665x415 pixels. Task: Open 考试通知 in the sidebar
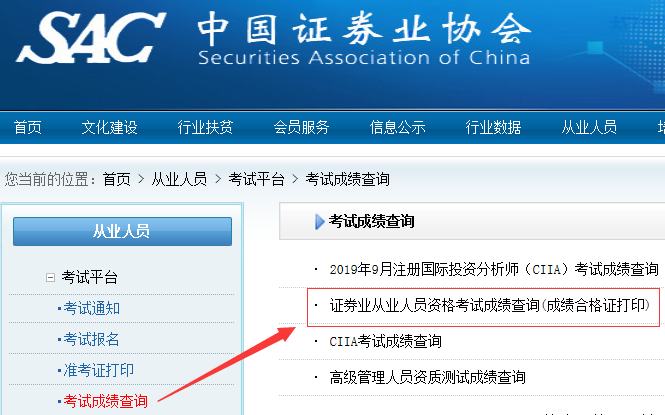92,309
